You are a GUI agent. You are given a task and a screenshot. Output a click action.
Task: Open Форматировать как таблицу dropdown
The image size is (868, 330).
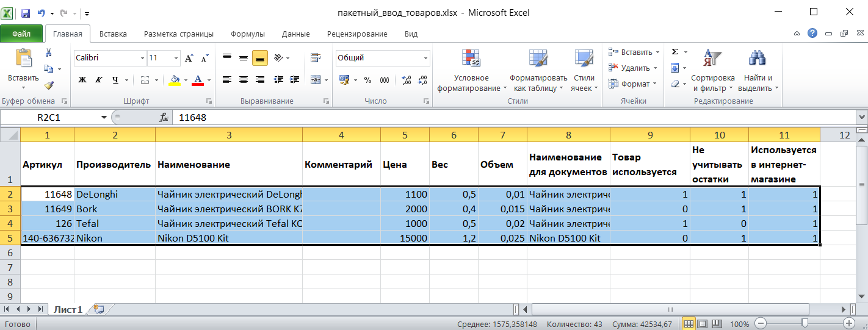click(538, 70)
